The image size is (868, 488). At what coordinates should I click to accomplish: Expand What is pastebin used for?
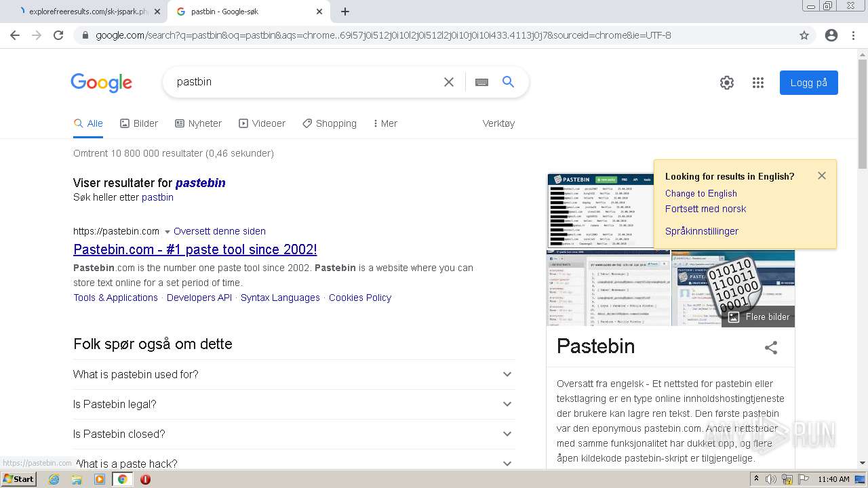click(x=294, y=374)
